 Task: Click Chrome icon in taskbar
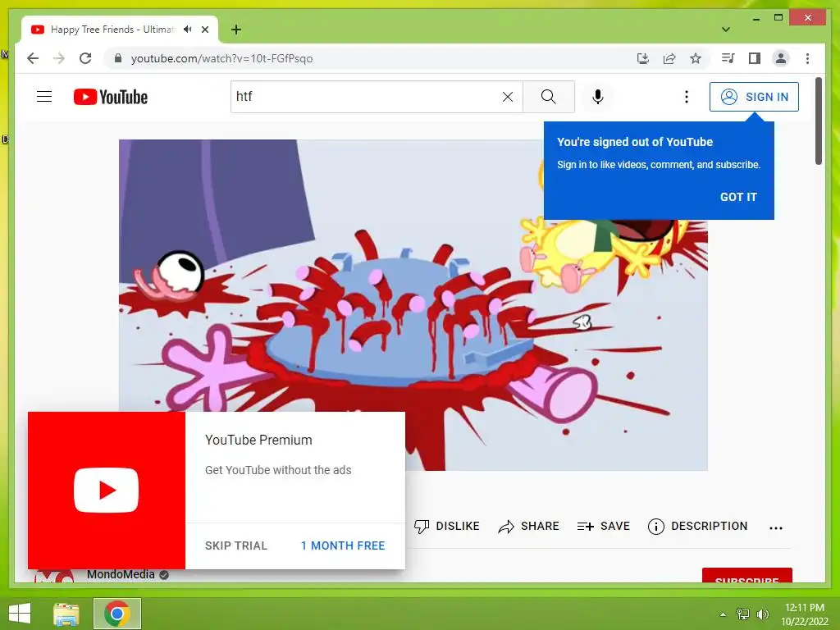117,614
